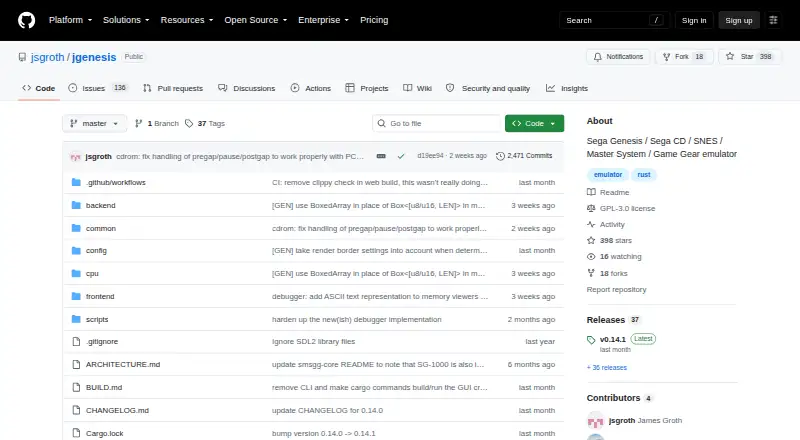Open the jsgroth owner profile link
The image size is (800, 440).
47,57
